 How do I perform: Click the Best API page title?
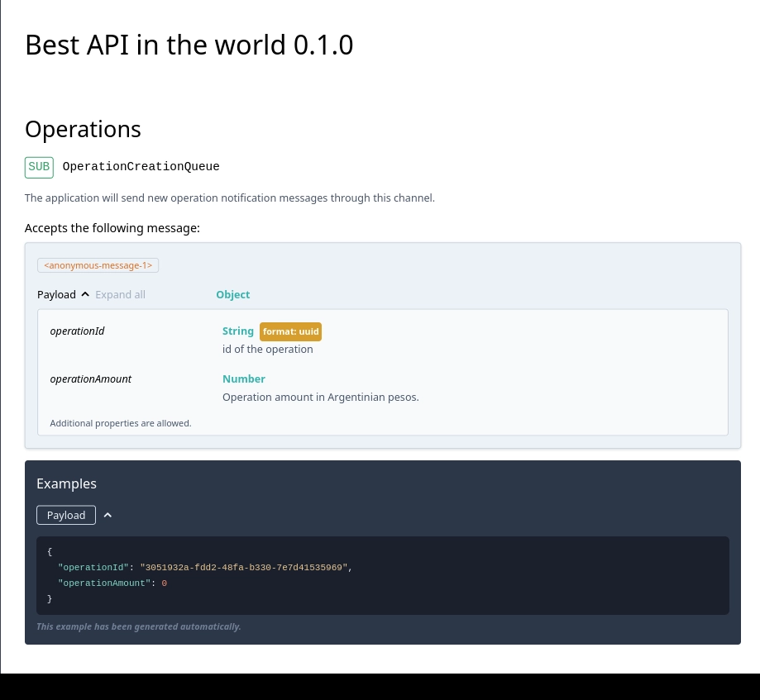189,45
